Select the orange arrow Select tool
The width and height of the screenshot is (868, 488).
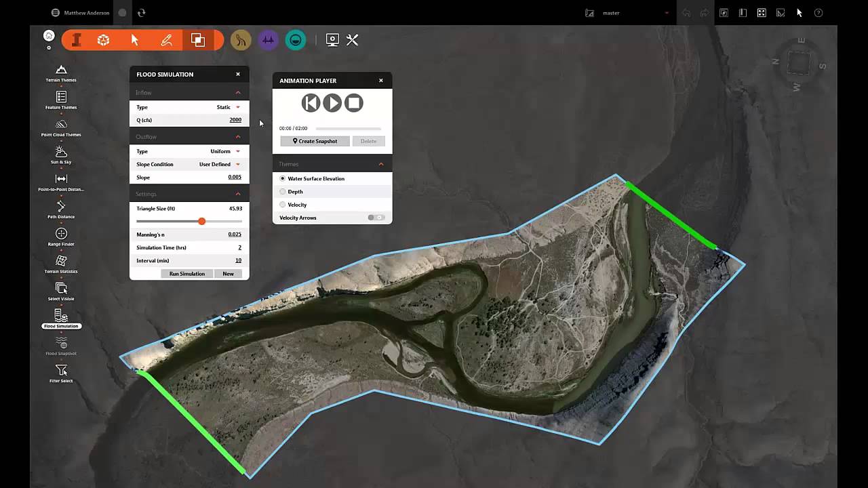(x=135, y=40)
